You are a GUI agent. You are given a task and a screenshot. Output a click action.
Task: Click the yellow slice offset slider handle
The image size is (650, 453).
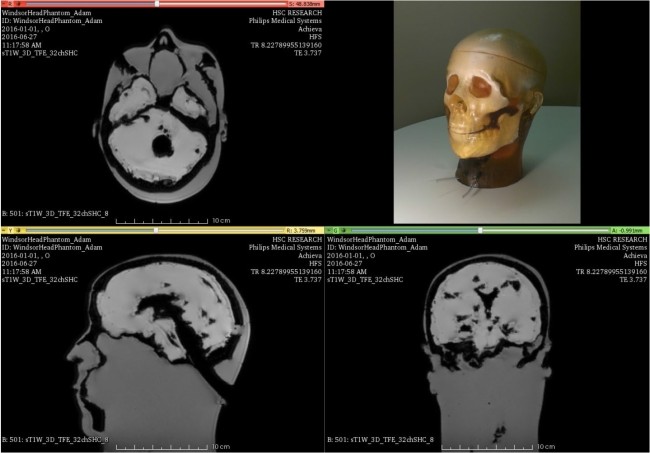tap(156, 230)
